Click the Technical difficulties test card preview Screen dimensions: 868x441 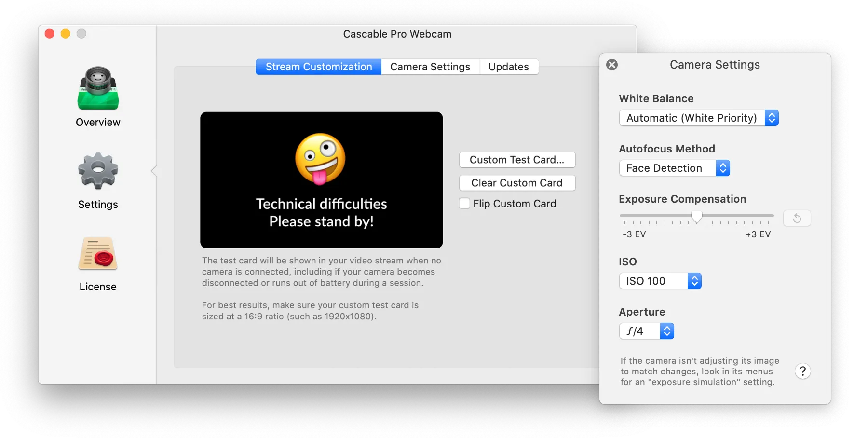321,180
